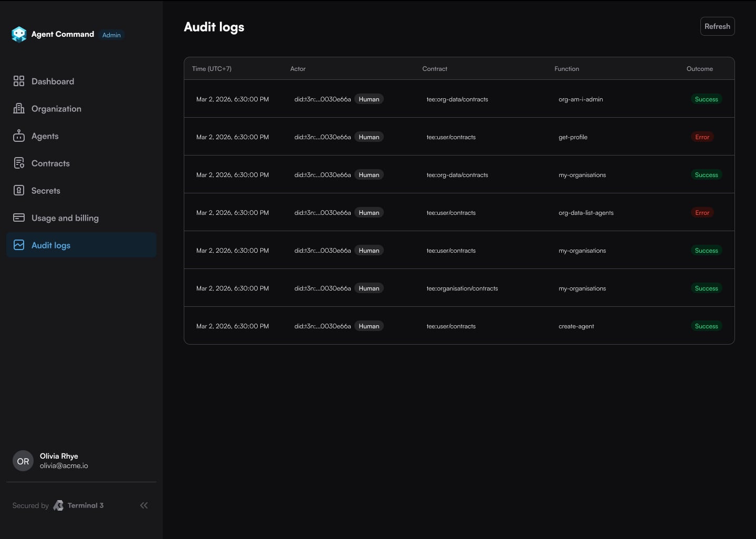Go to the Contracts page
The width and height of the screenshot is (756, 539).
tap(81, 163)
